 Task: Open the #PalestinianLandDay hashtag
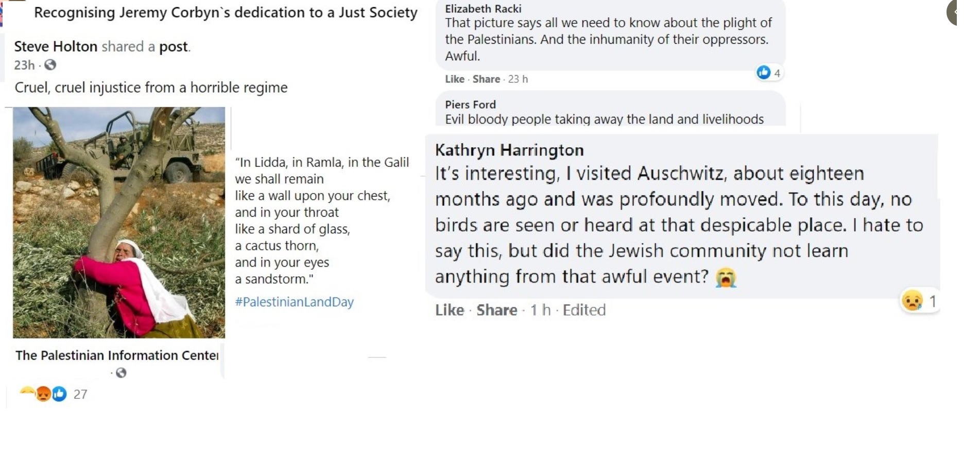294,302
